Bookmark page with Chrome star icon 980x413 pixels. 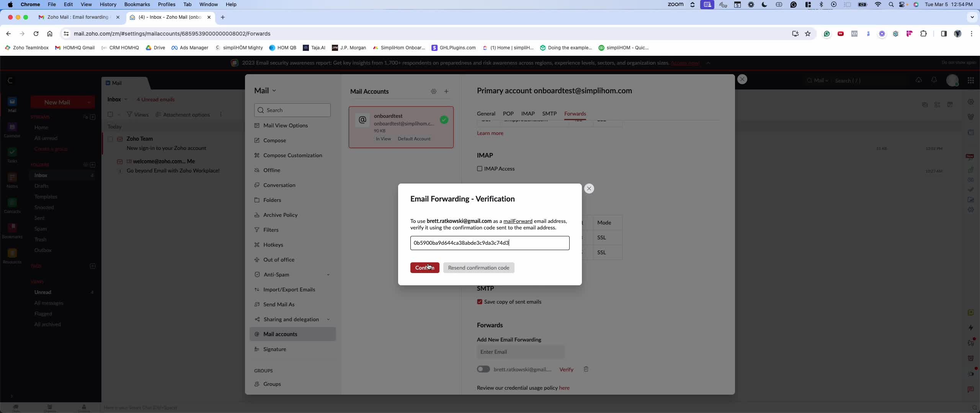808,34
